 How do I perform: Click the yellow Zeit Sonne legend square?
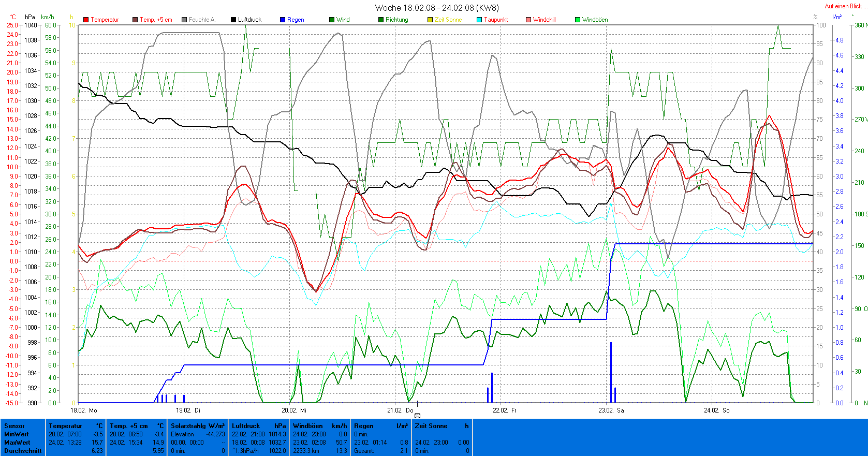point(430,20)
